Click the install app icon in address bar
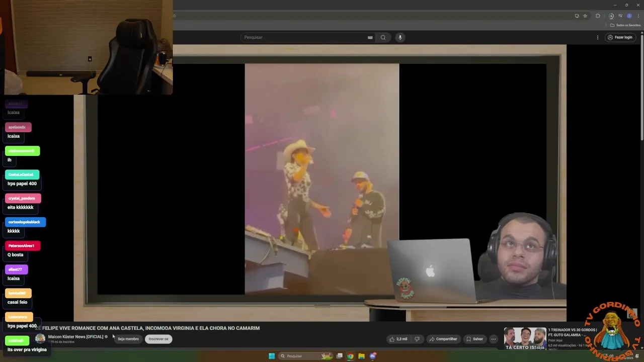Image resolution: width=644 pixels, height=362 pixels. (577, 16)
